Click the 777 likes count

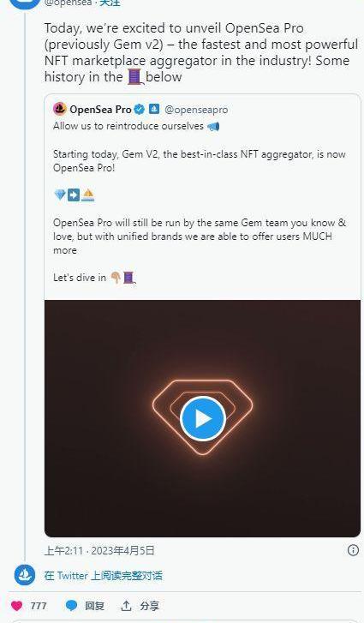point(38,606)
